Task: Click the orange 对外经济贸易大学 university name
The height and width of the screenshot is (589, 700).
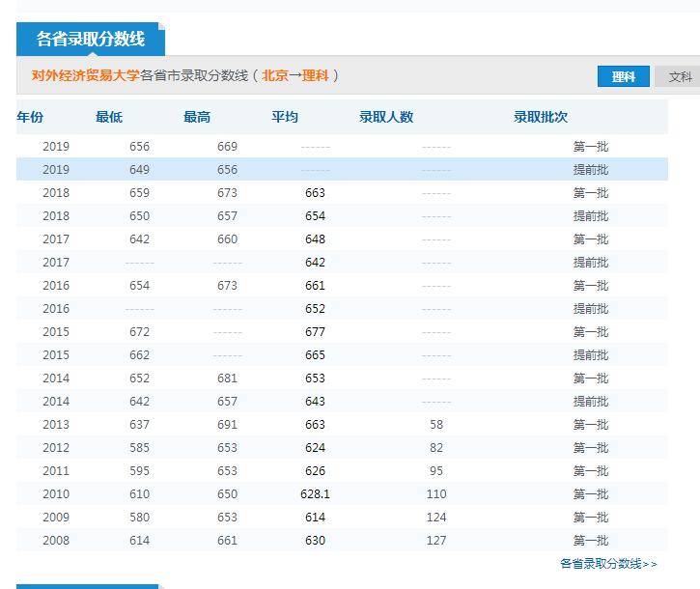Action: [85, 75]
